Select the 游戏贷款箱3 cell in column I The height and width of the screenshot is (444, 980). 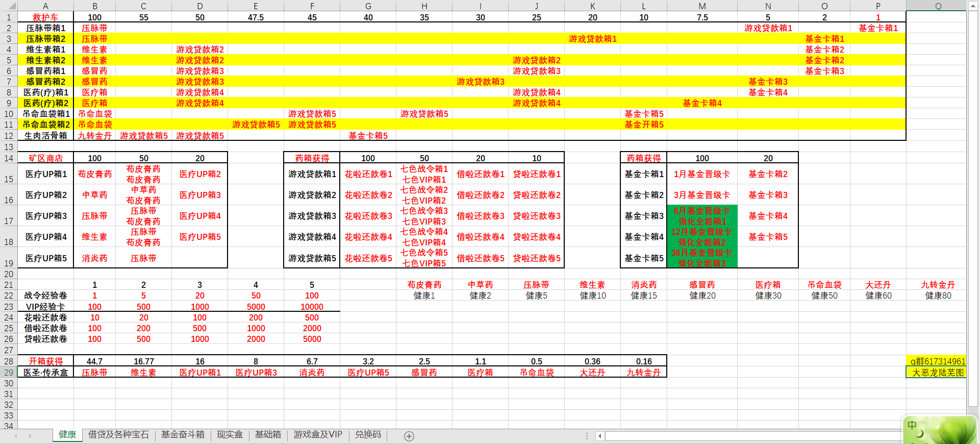pyautogui.click(x=480, y=82)
